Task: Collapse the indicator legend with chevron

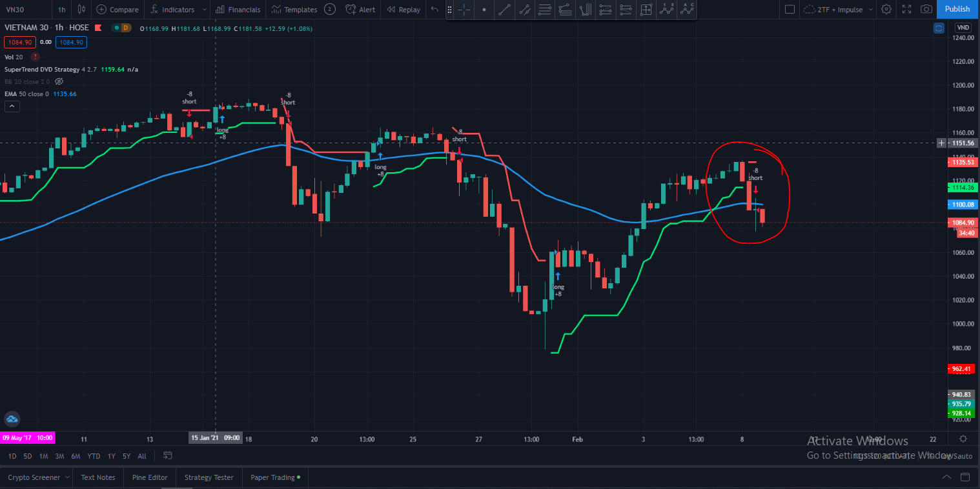Action: (12, 106)
